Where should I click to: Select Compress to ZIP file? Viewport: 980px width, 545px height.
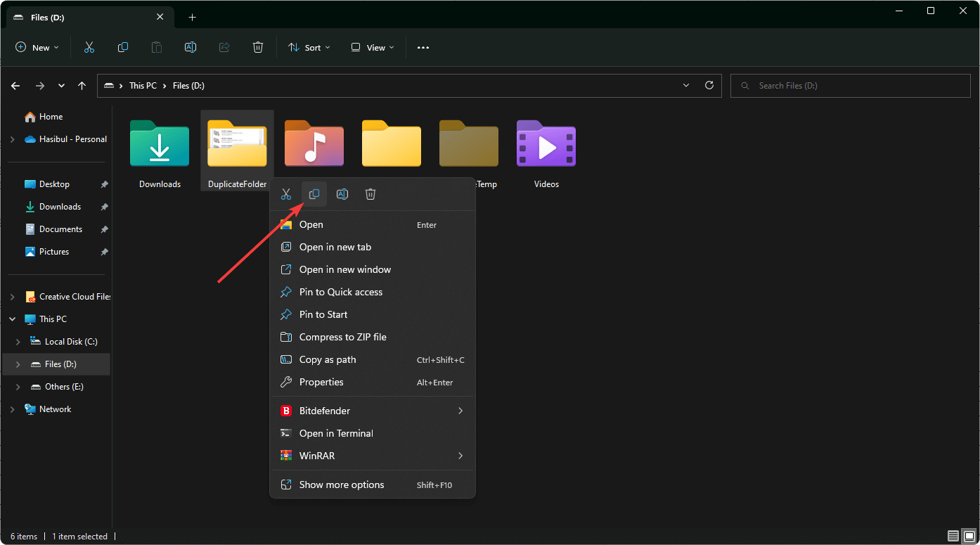coord(342,337)
